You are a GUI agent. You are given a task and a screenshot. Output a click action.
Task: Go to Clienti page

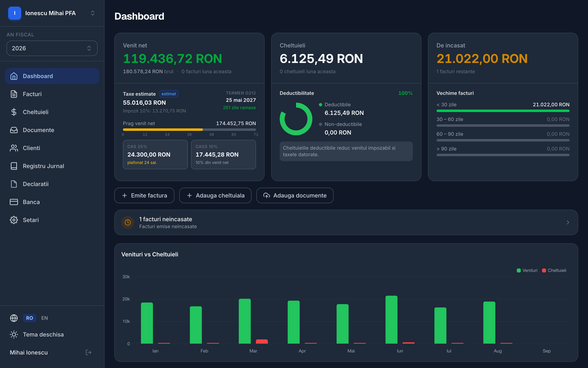52,148
